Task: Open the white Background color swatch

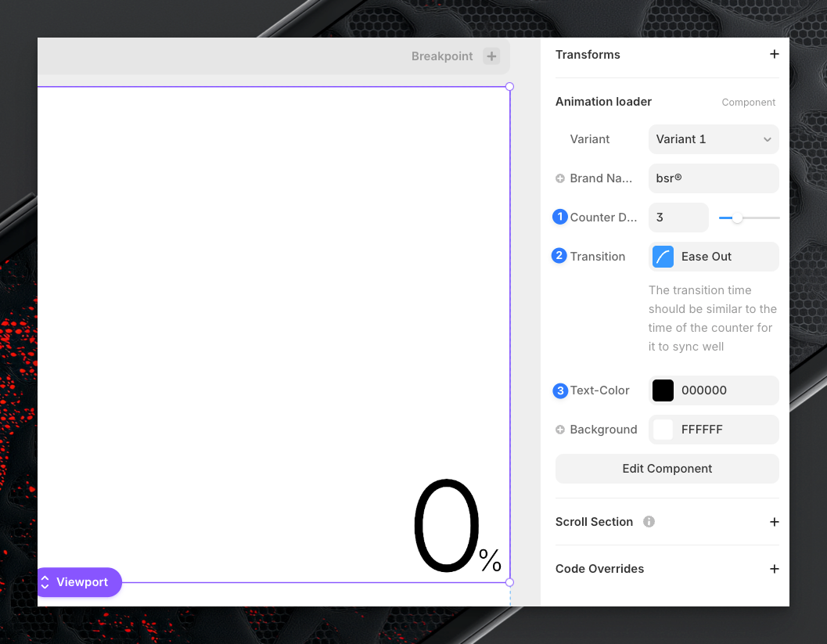Action: (x=663, y=430)
